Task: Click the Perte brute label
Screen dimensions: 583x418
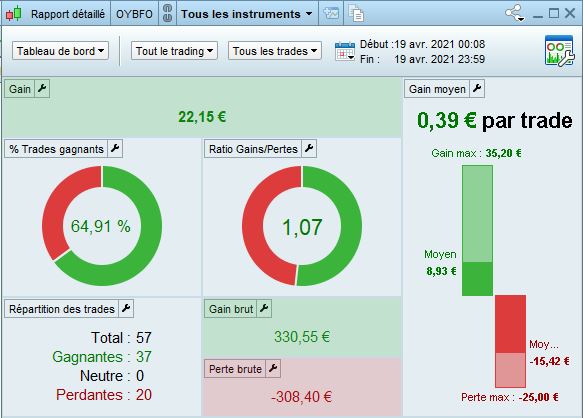Action: click(x=235, y=369)
